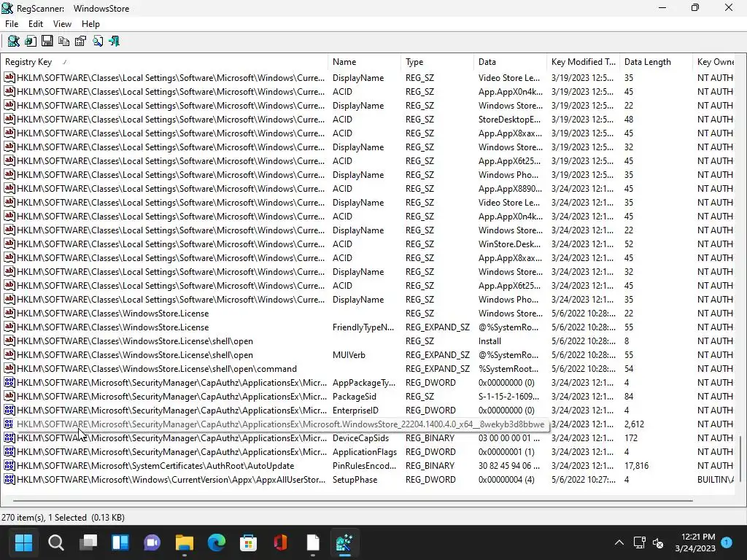Open selected key in RegEdit toolbar icon

coord(31,42)
